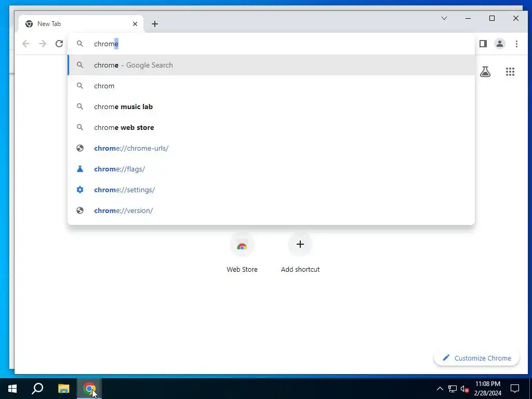Open the notification center icon
This screenshot has height=399, width=532.
pyautogui.click(x=515, y=389)
